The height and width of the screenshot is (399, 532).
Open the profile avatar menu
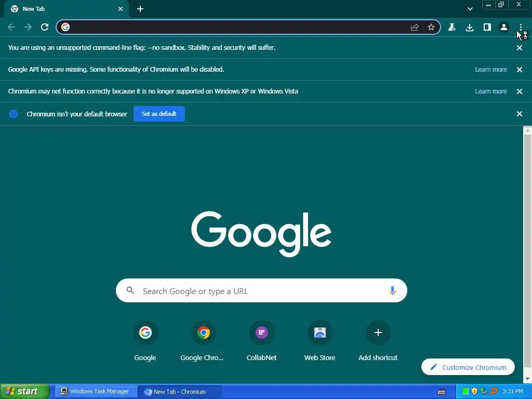click(x=504, y=27)
